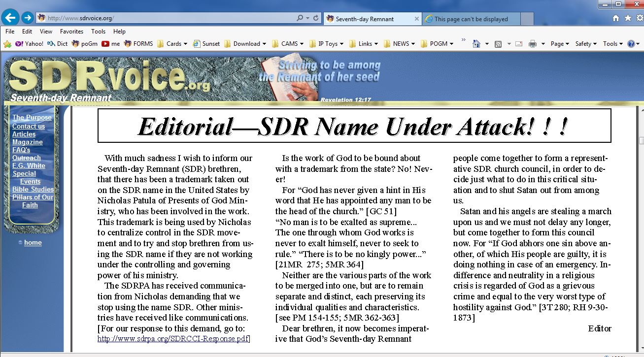644x357 pixels.
Task: Click the search magnifier in address bar
Action: (300, 18)
